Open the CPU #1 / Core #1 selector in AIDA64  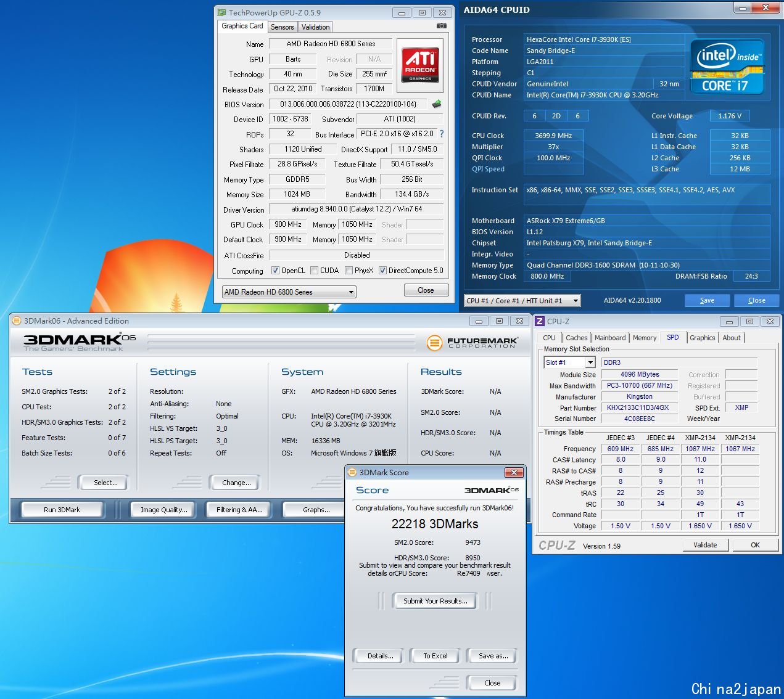click(x=522, y=301)
